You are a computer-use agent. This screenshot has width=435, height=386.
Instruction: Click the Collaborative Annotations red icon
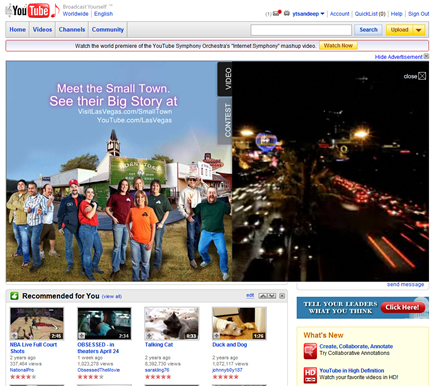tap(310, 351)
